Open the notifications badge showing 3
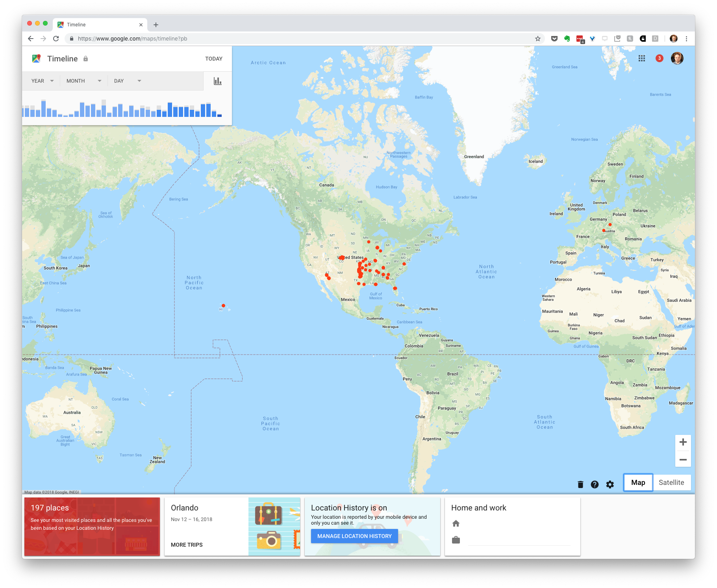Screen dimensions: 717x588 [x=660, y=58]
